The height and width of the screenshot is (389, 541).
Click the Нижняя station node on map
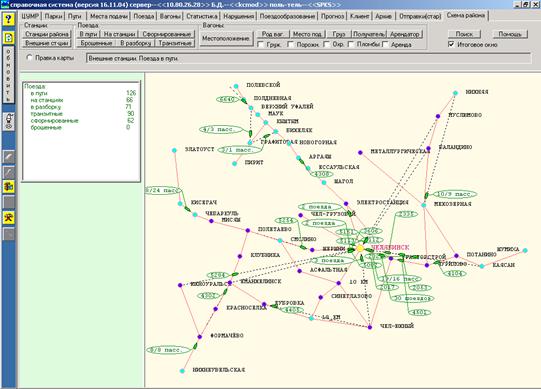pos(455,93)
